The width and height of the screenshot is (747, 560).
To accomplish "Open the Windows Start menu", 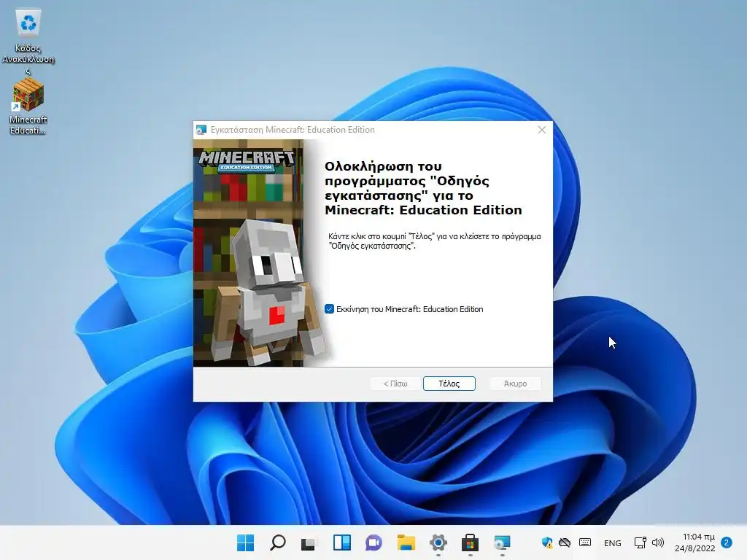I will [x=245, y=542].
